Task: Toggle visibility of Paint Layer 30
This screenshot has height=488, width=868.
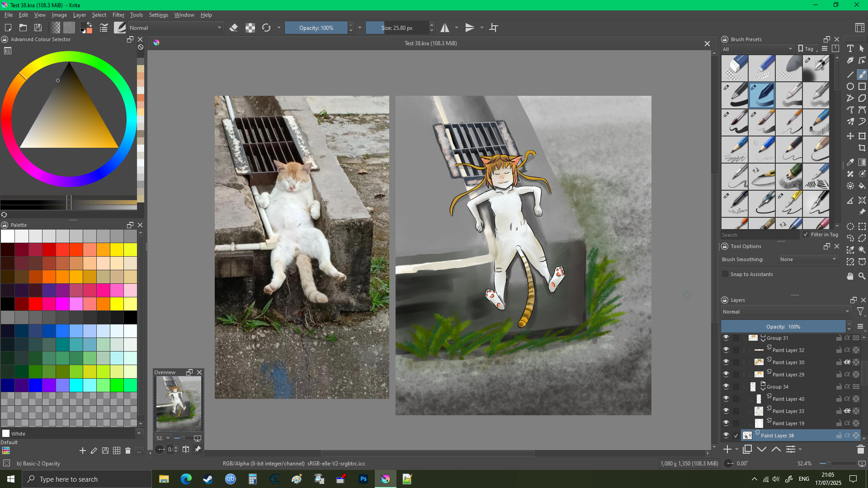Action: [x=726, y=362]
